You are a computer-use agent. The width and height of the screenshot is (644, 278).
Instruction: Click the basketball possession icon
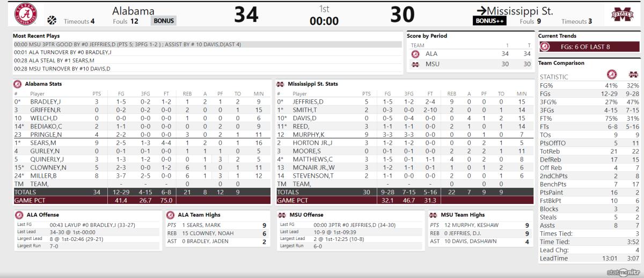52,20
